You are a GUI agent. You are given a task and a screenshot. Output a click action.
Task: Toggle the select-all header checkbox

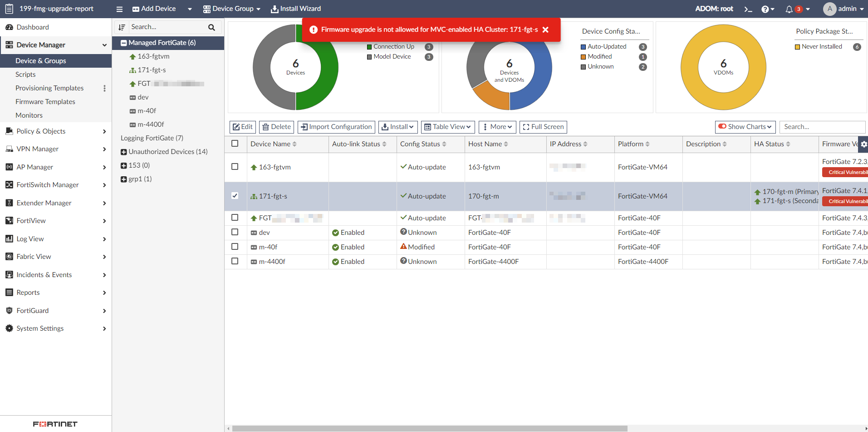click(235, 144)
